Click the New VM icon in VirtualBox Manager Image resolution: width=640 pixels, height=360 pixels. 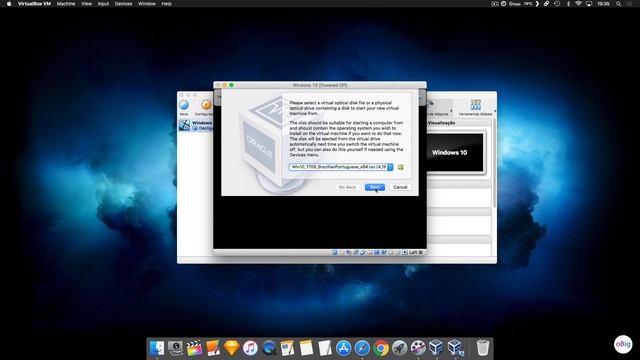click(x=184, y=106)
